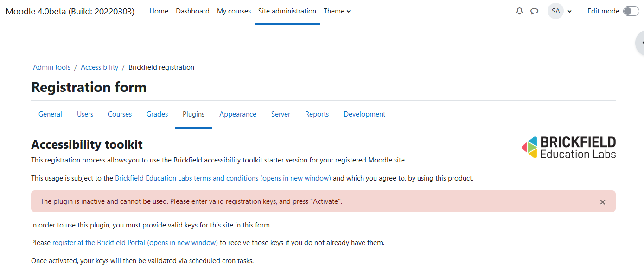The image size is (644, 272).
Task: Go to the Dashboard menu item
Action: (x=192, y=11)
